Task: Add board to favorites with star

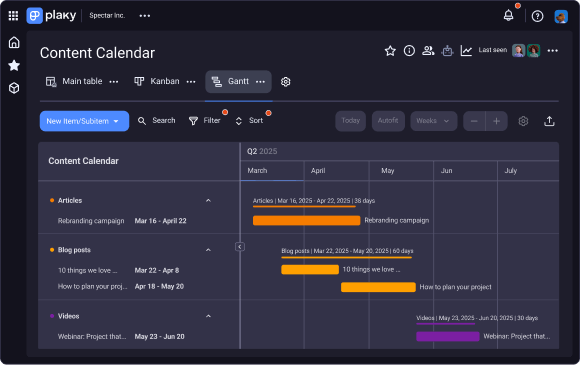Action: point(390,51)
